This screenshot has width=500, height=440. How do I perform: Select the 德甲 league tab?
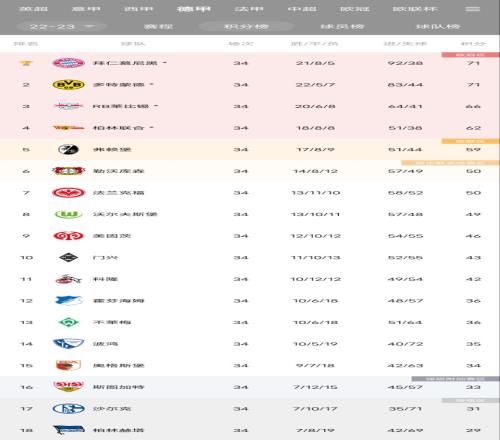(x=194, y=9)
